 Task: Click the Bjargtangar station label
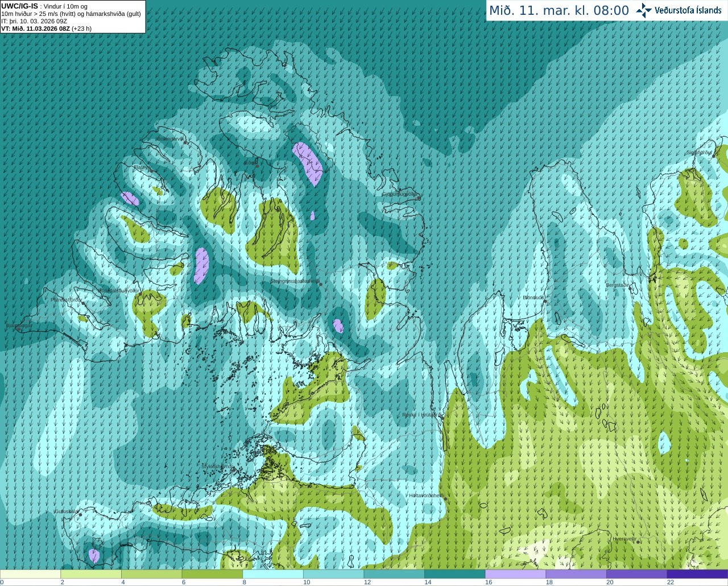(19, 326)
